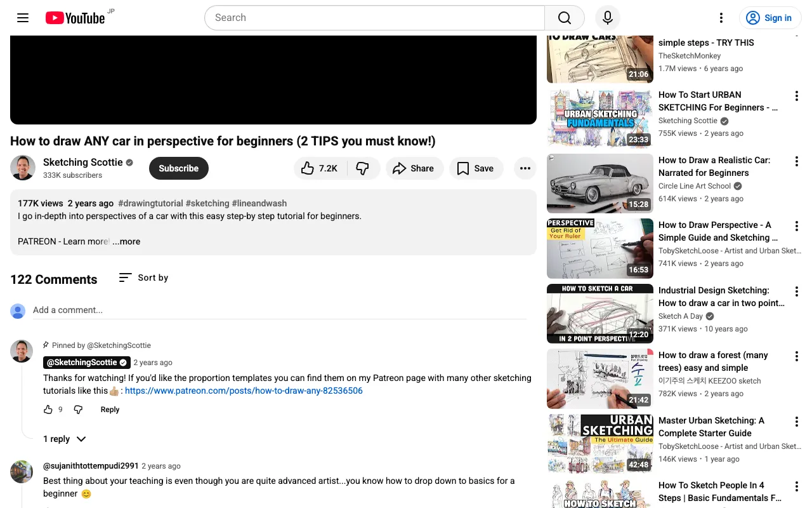Like the pinned SketchingScottie comment
Screen dimensions: 812x508
point(48,410)
